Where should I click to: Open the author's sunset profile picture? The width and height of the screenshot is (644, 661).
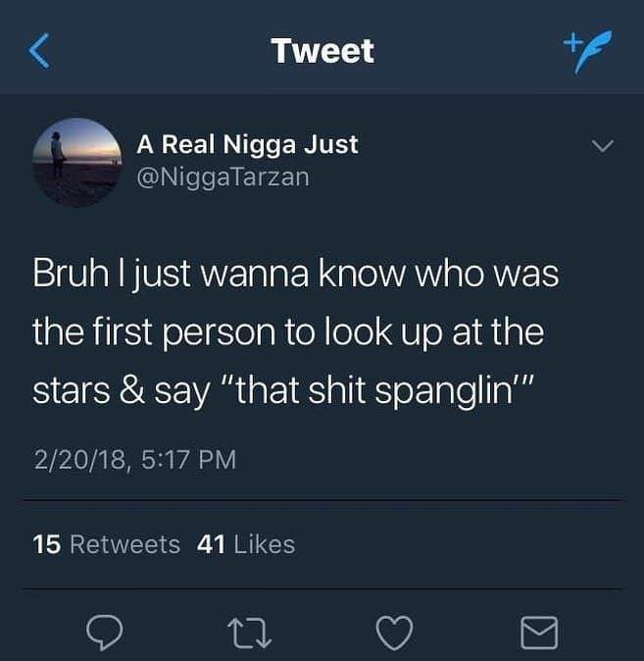[x=77, y=162]
